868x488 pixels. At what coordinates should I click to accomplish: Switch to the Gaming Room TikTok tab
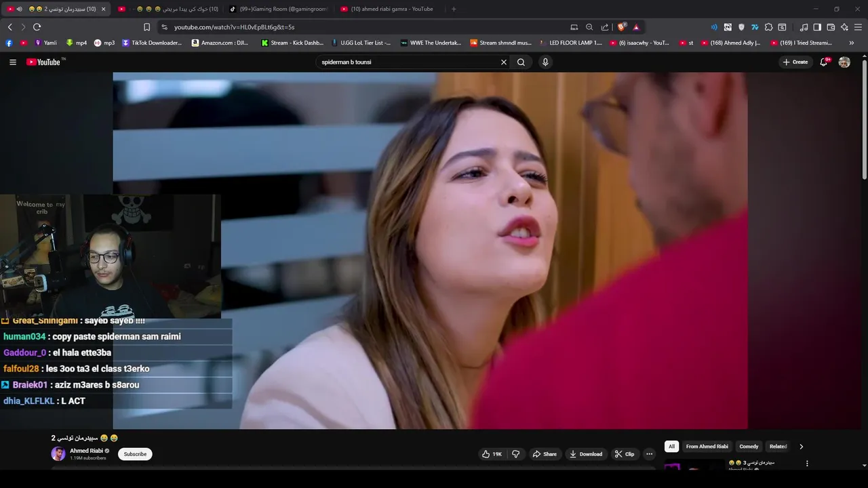pos(278,9)
